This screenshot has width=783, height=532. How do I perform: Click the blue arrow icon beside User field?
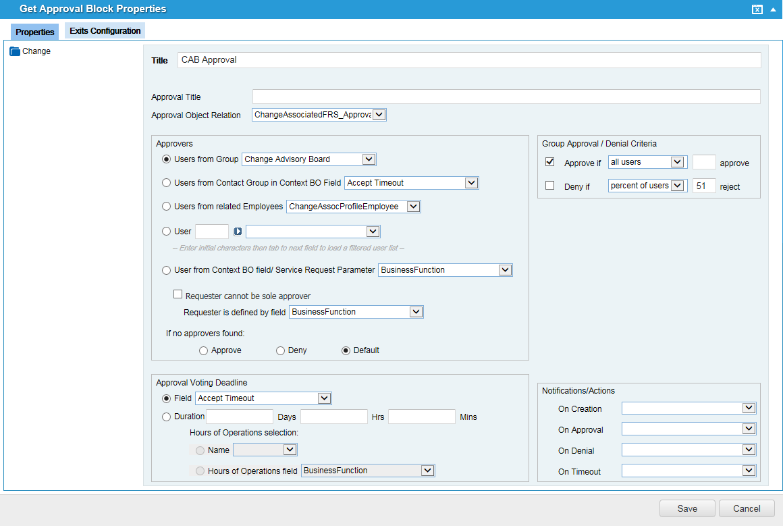[x=238, y=232]
